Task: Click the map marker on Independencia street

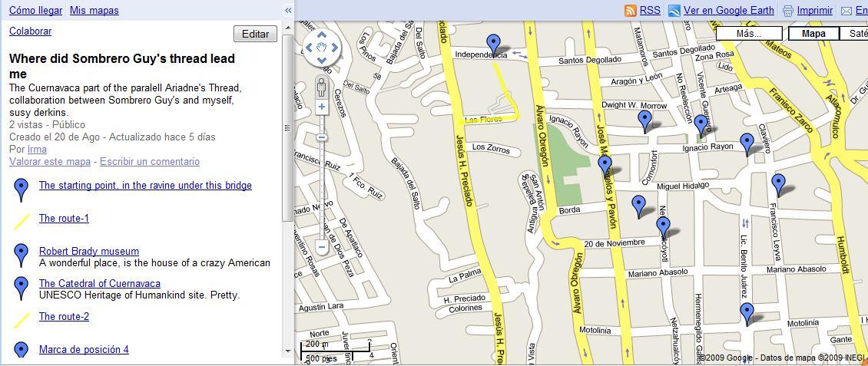Action: pyautogui.click(x=493, y=45)
